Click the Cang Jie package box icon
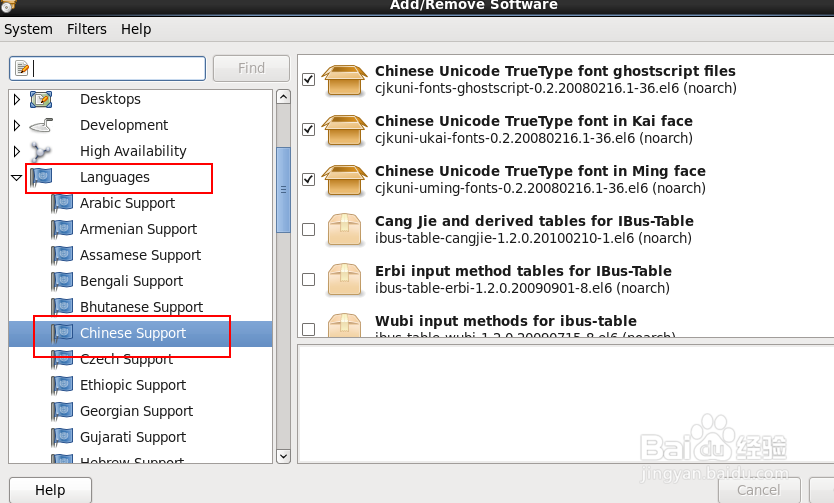The height and width of the screenshot is (503, 834). [345, 230]
